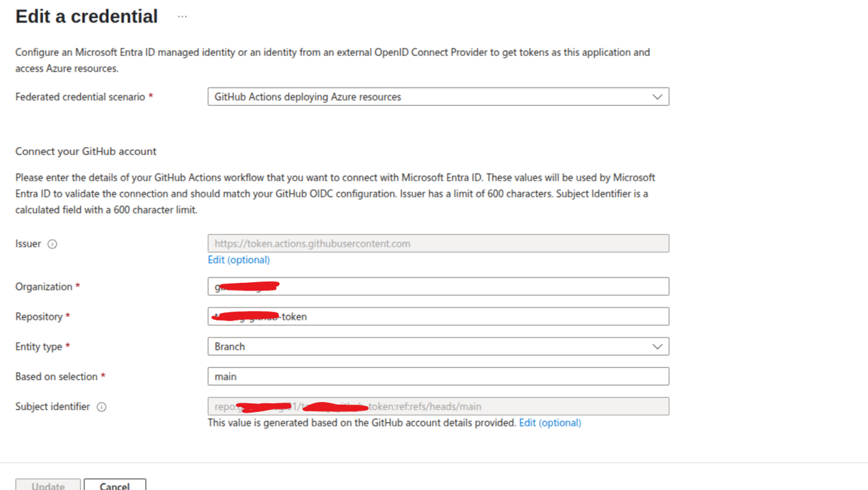Click the greyed-out Issuer URL field

(438, 243)
